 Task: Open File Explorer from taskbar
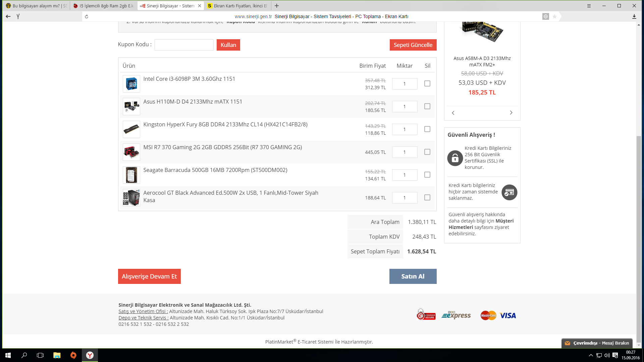click(57, 355)
